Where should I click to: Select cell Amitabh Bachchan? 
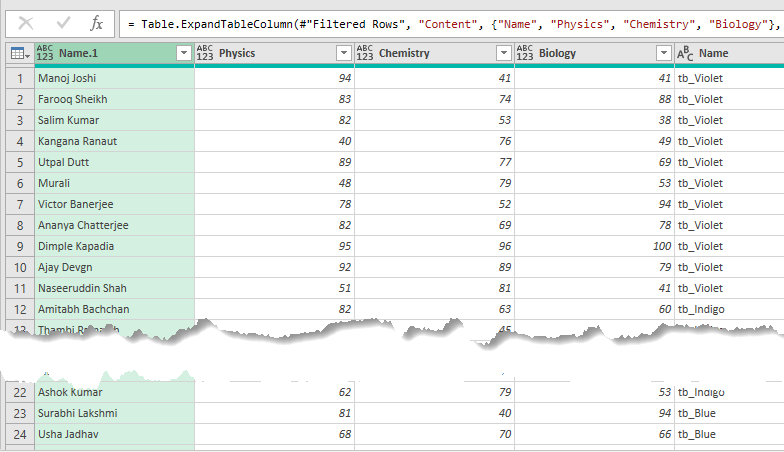114,309
